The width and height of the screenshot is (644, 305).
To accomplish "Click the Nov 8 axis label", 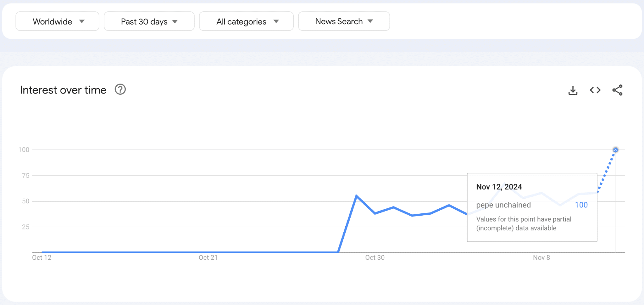I will (x=541, y=257).
